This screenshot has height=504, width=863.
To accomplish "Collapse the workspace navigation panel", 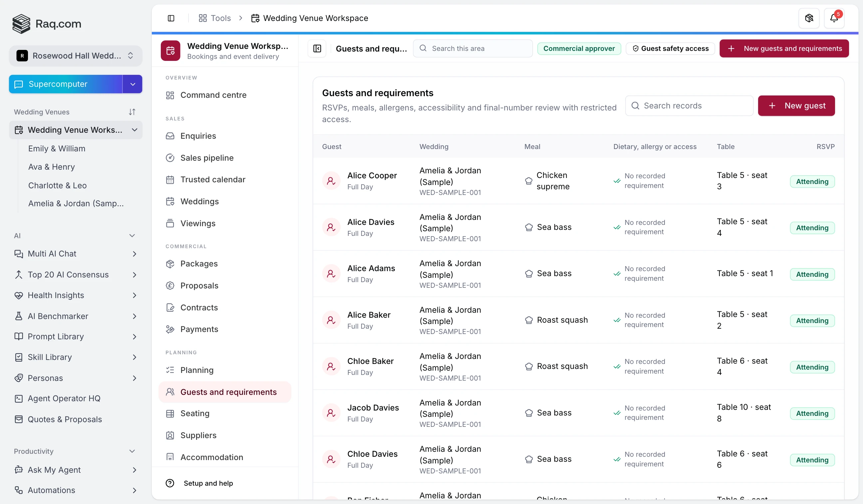I will point(317,49).
